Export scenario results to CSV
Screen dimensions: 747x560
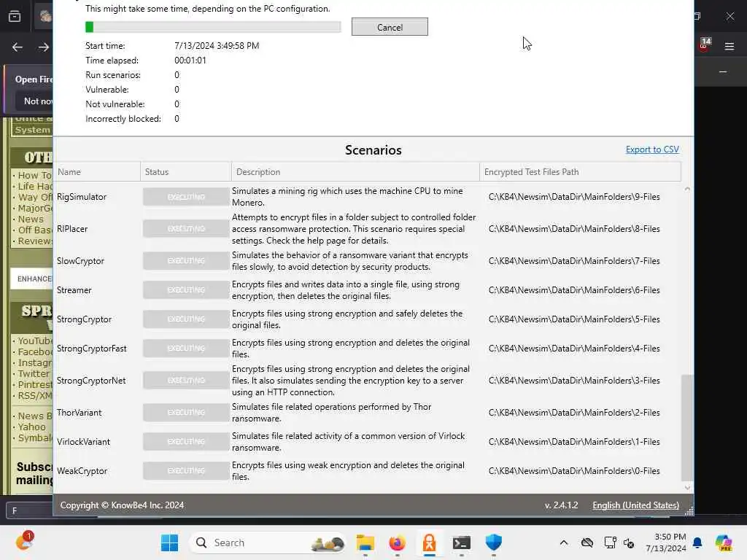click(651, 149)
